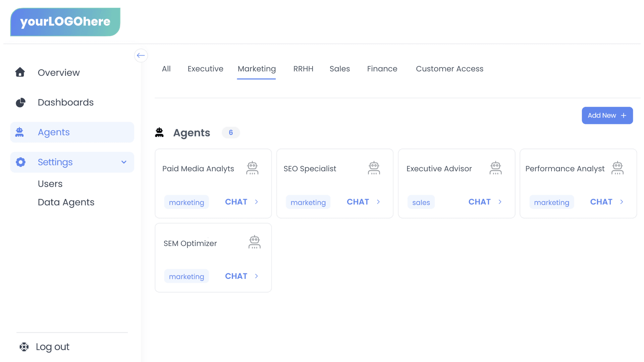
Task: Open Users settings submenu item
Action: [x=50, y=184]
